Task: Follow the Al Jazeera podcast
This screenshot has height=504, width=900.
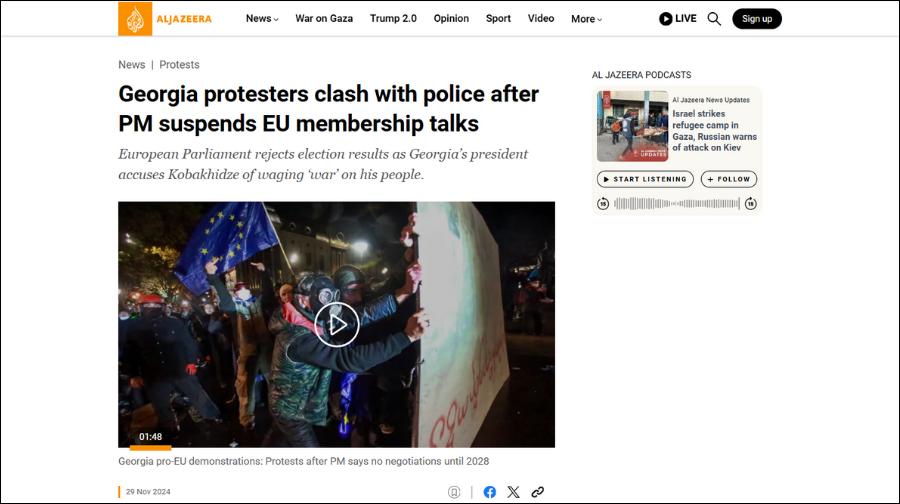Action: click(729, 179)
